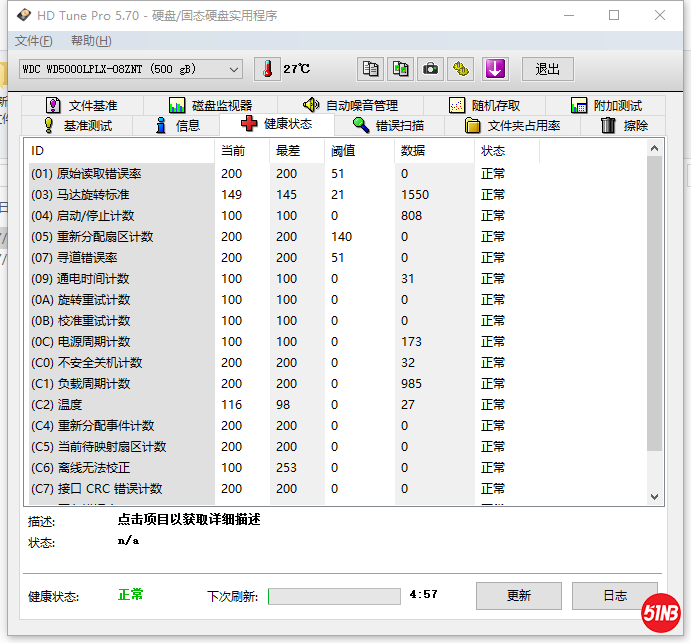Screen dimensions: 691x643
Task: Open the 帮助(H) menu
Action: coord(91,41)
